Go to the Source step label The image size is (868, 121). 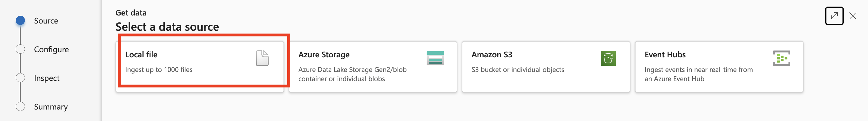click(46, 21)
